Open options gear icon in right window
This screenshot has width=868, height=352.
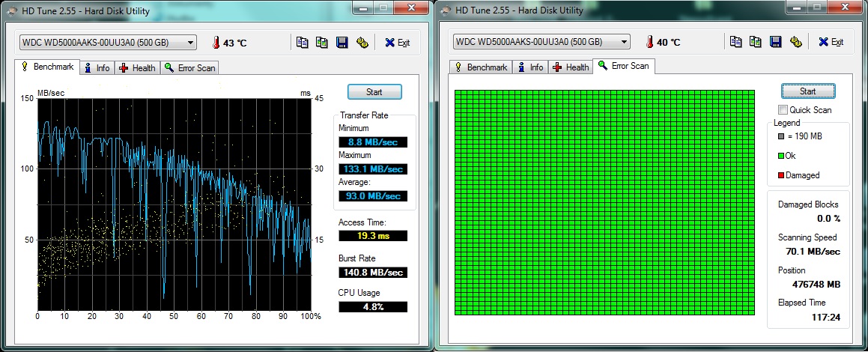796,42
